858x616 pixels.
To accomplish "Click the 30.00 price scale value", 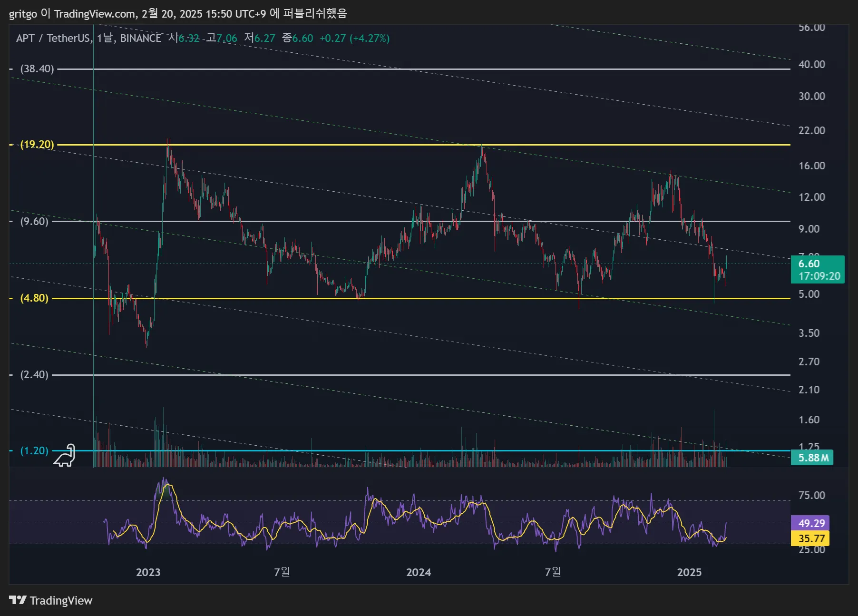I will click(x=812, y=96).
